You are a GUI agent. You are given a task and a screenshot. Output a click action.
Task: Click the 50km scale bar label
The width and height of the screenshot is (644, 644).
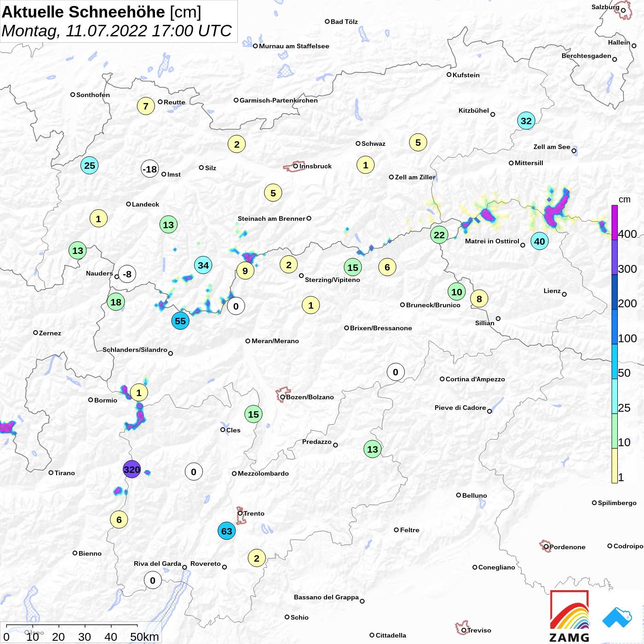click(x=144, y=637)
